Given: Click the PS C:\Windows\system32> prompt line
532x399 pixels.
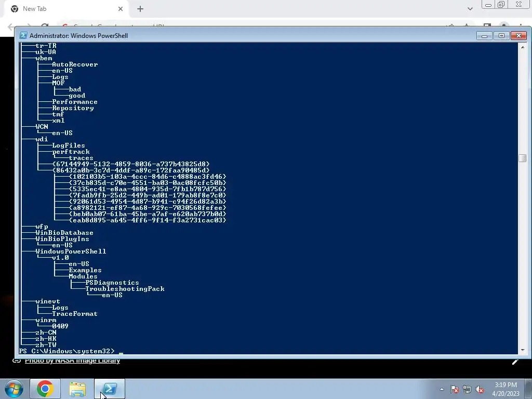Looking at the screenshot, I should pyautogui.click(x=67, y=351).
